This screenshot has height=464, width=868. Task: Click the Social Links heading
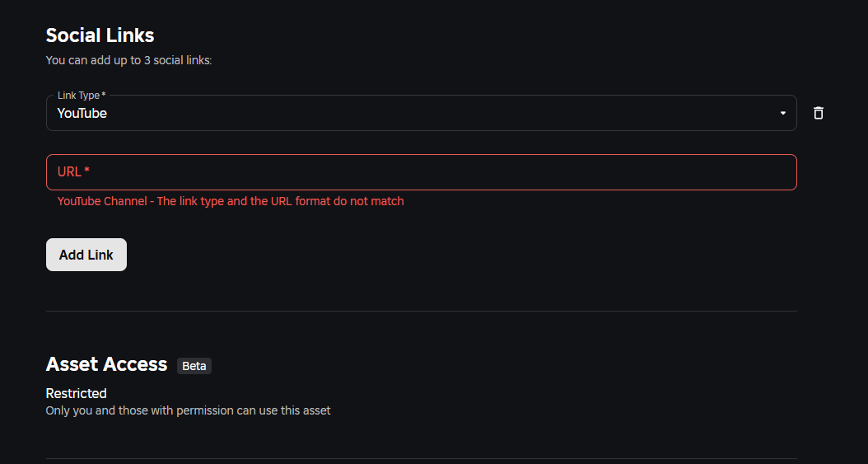(x=100, y=35)
